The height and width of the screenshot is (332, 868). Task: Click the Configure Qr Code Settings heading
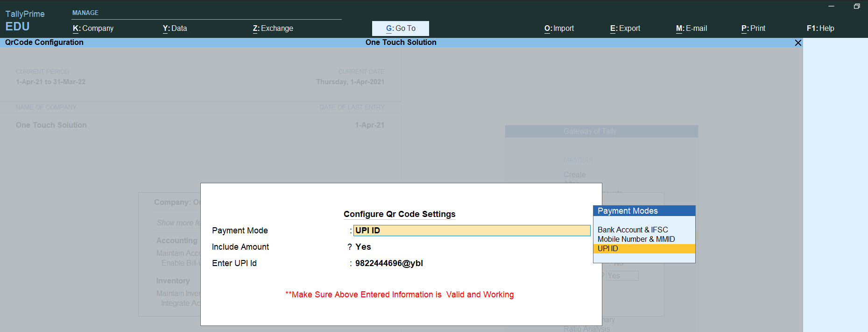coord(399,214)
